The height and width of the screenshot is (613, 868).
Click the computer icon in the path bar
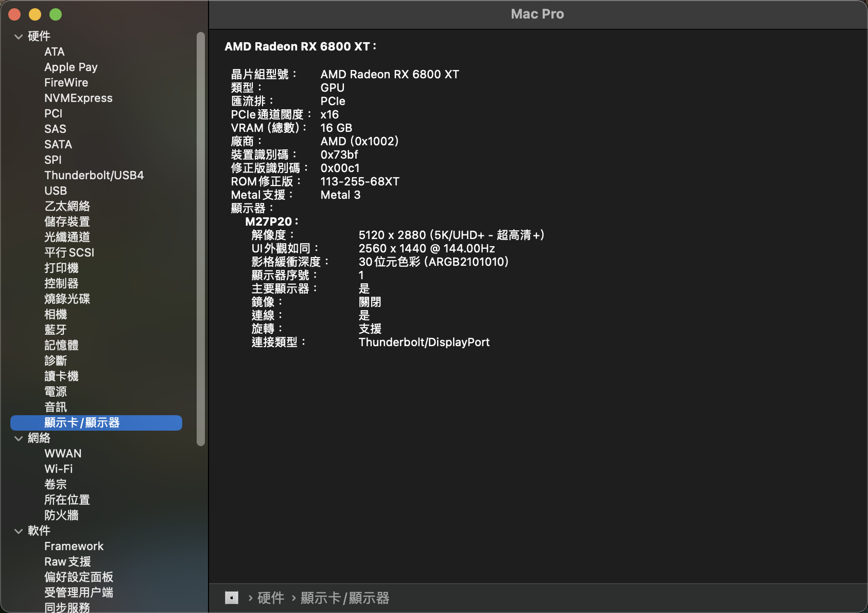click(232, 598)
